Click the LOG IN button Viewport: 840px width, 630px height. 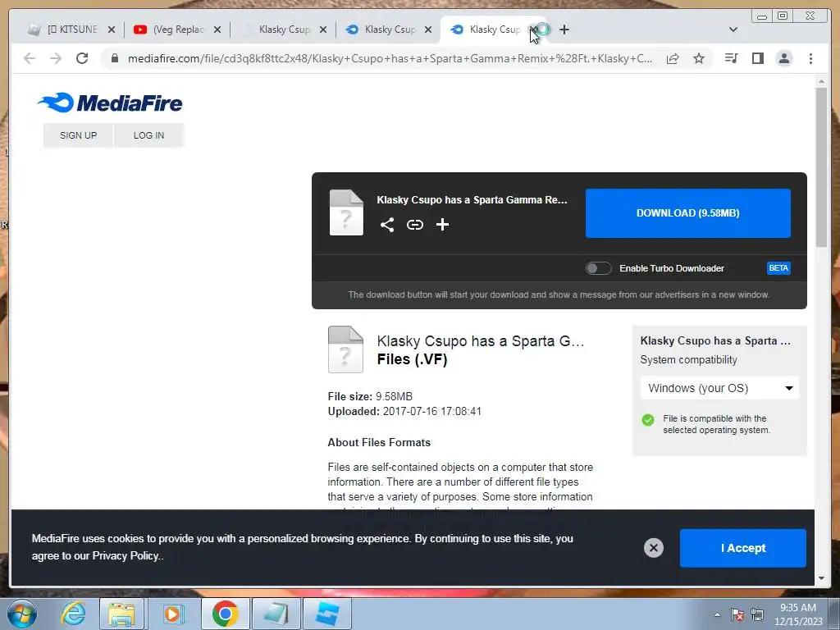pos(149,135)
